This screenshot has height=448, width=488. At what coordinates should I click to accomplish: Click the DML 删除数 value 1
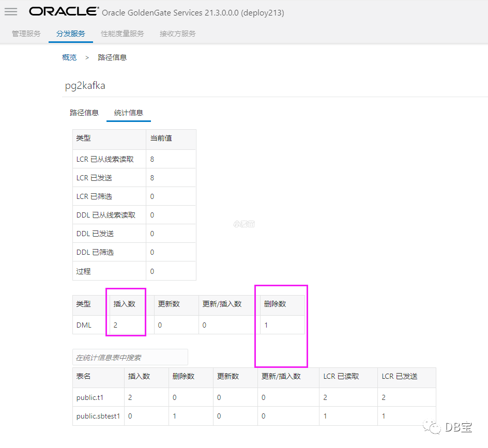pyautogui.click(x=266, y=325)
